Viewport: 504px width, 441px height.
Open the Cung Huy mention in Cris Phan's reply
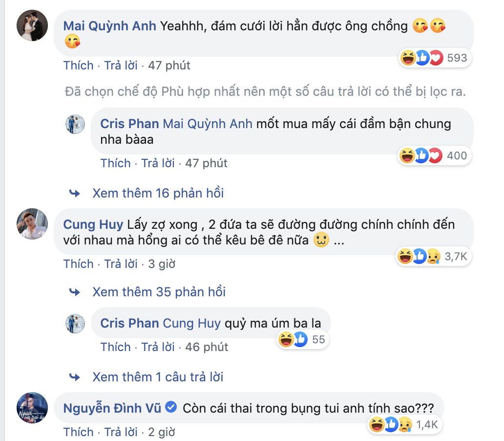click(191, 323)
